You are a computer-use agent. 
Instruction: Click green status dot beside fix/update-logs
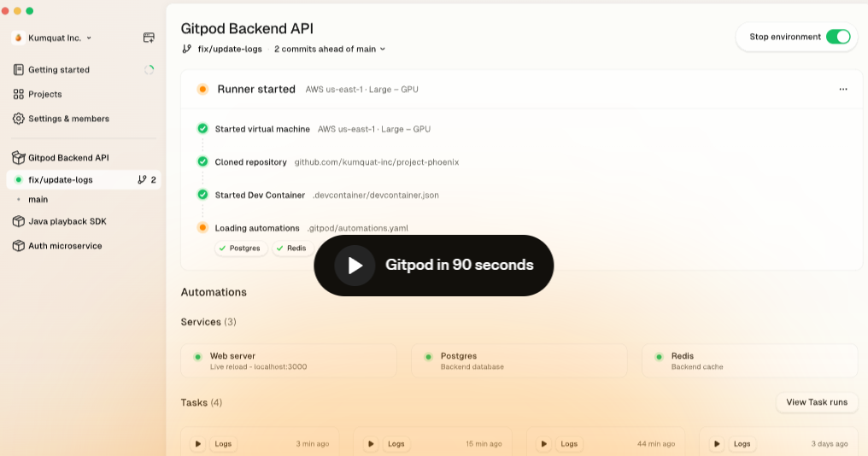tap(18, 180)
